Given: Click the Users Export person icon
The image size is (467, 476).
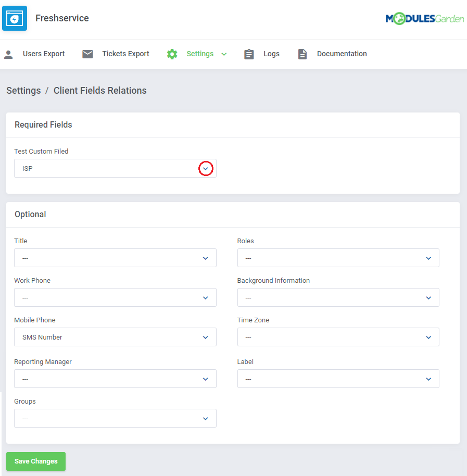Looking at the screenshot, I should point(8,54).
